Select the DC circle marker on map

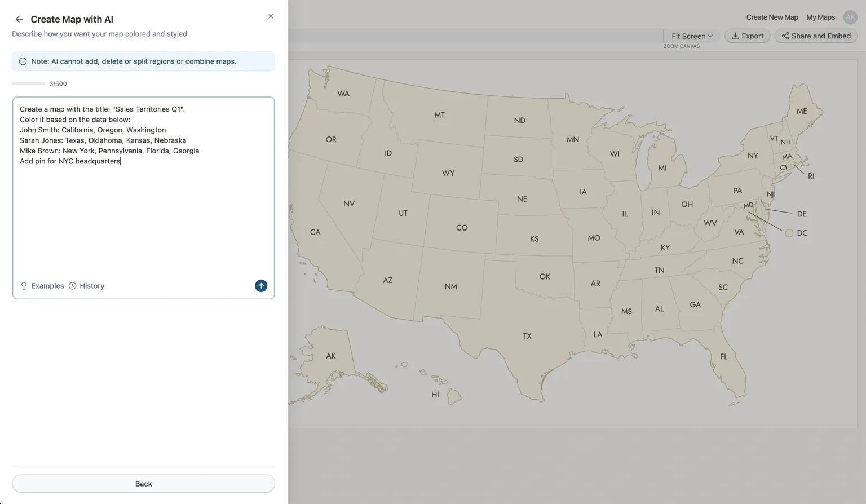[x=789, y=233]
